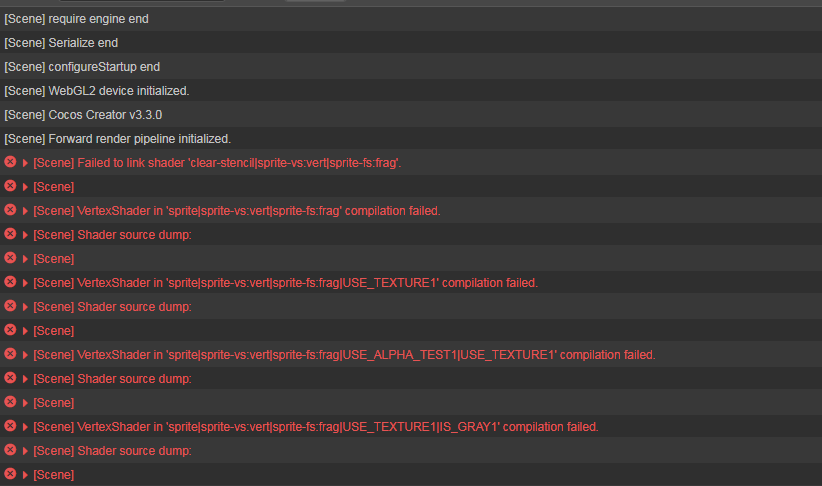Select the 'Serialize end' log entry
The image size is (822, 486).
[x=61, y=42]
